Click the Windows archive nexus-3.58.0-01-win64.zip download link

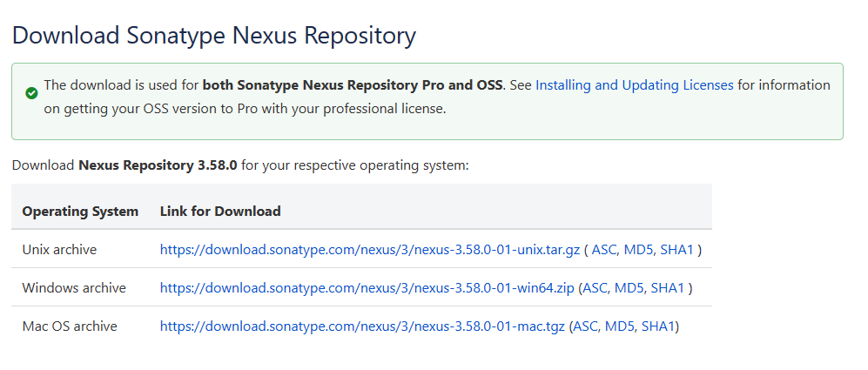click(367, 288)
